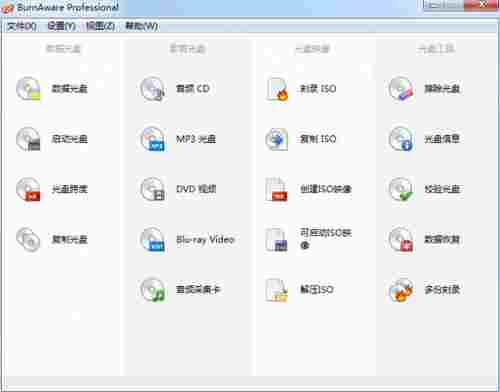Open the Erase Disc icon with the eraser
This screenshot has width=500, height=392.
(x=401, y=89)
